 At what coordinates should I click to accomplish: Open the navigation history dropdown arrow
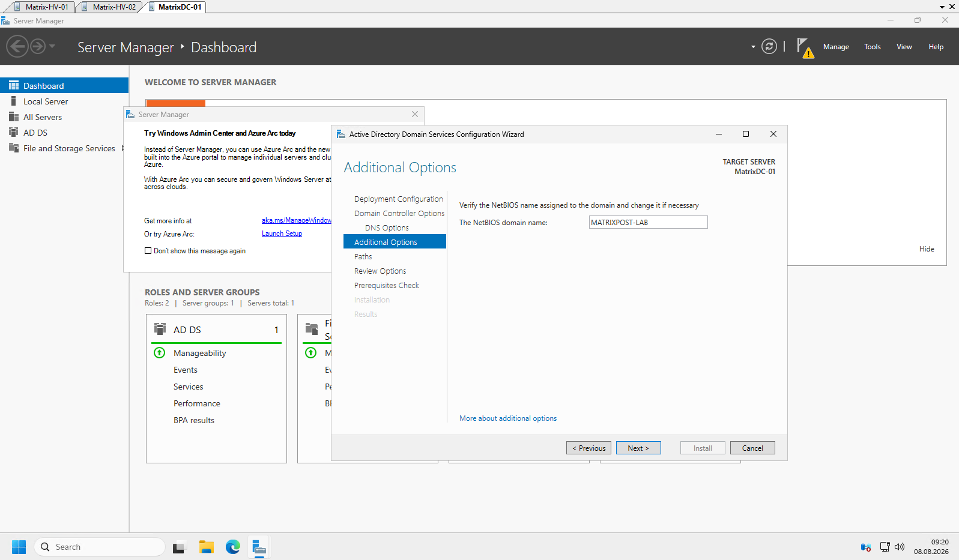[52, 46]
